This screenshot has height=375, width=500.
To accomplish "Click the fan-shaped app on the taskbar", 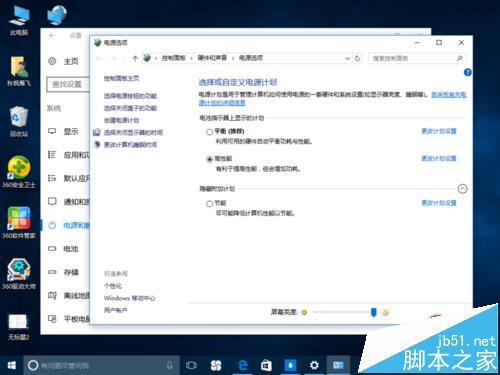I will [216, 365].
